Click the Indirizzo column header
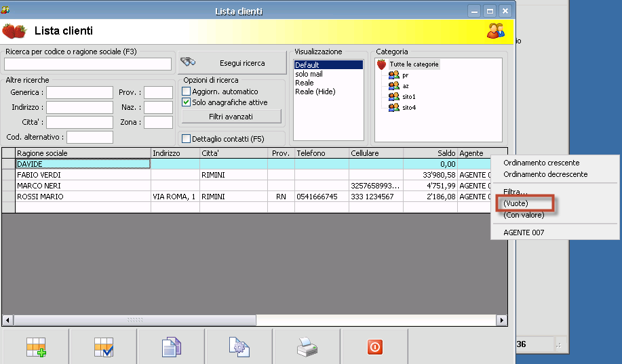The width and height of the screenshot is (622, 364). click(x=175, y=153)
